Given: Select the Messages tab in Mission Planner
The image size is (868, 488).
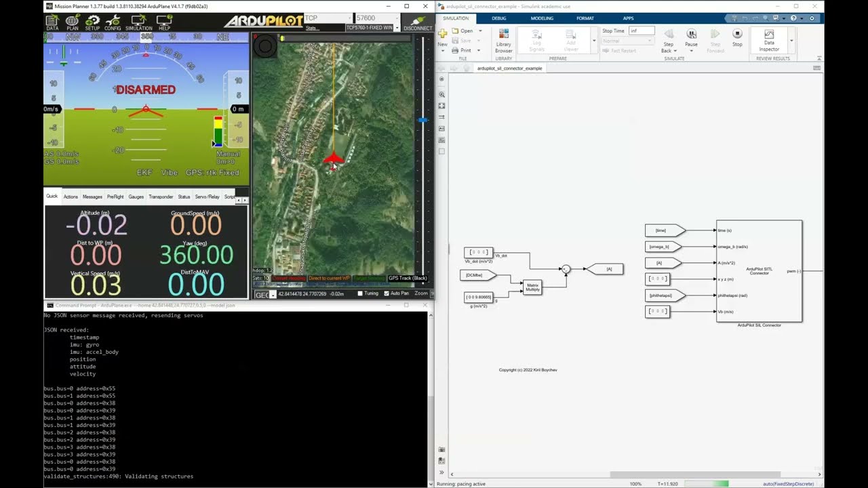Looking at the screenshot, I should coord(92,197).
